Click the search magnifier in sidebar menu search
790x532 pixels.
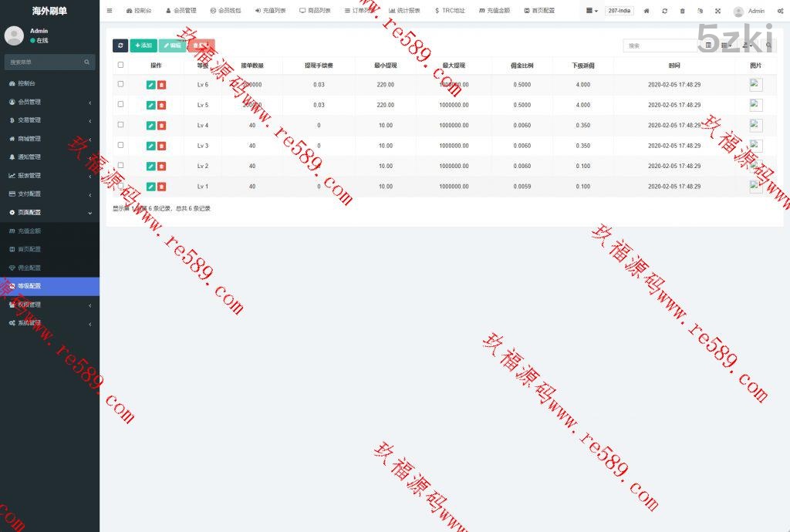[86, 62]
